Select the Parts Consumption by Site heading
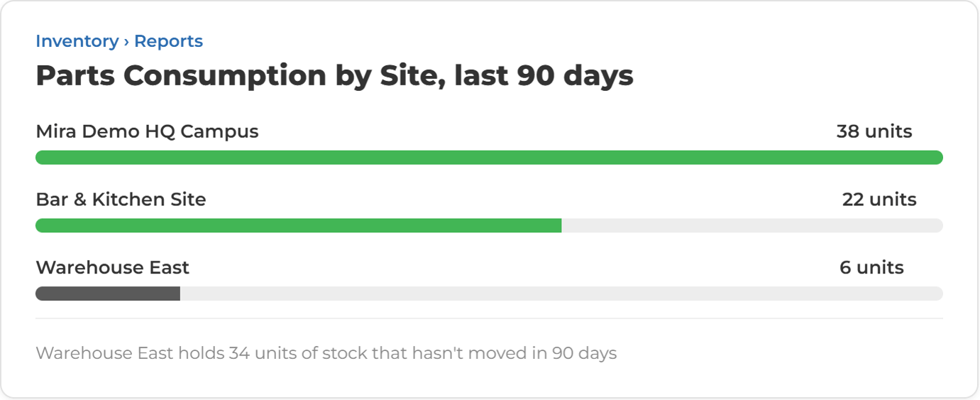Screen dimensions: 980x400 [334, 75]
